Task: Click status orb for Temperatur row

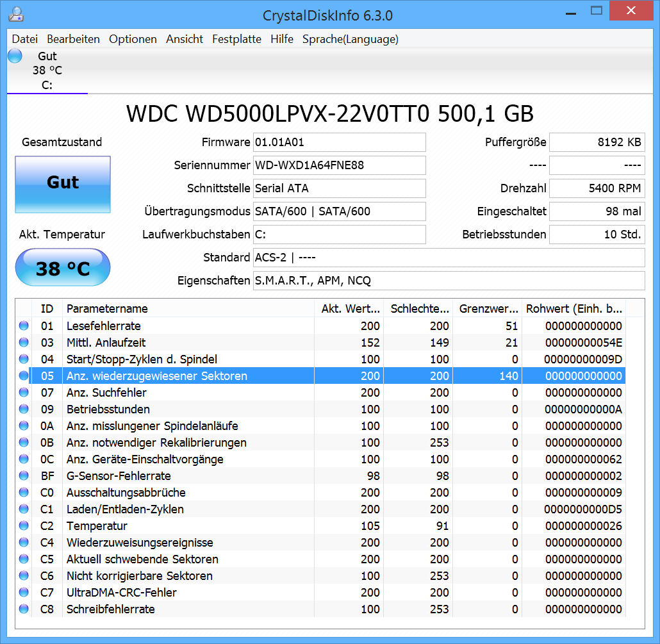Action: click(24, 525)
